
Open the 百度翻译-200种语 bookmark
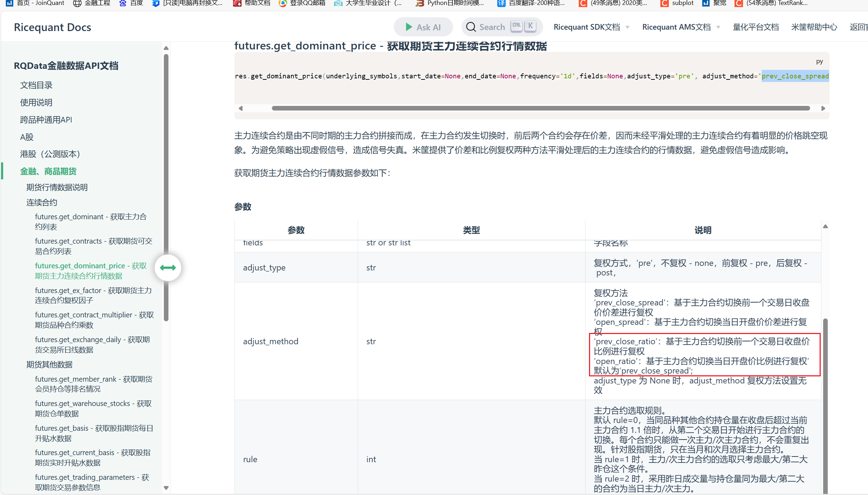(x=531, y=3)
